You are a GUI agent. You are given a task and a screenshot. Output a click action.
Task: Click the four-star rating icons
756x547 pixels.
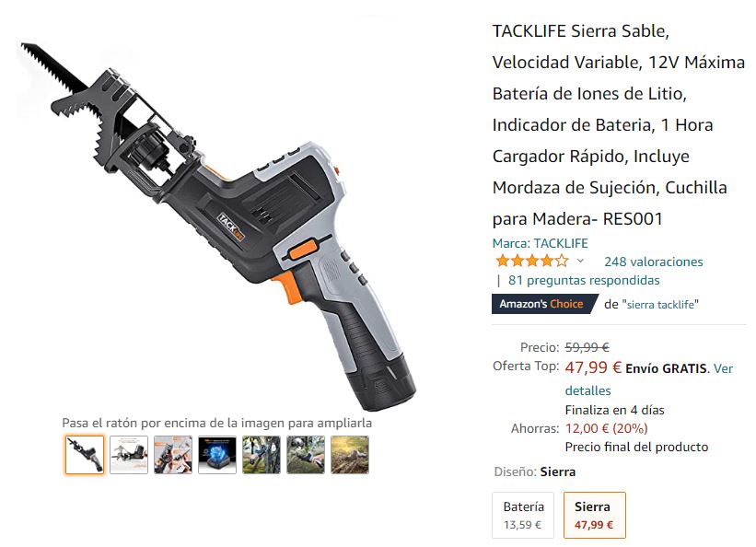pos(532,261)
